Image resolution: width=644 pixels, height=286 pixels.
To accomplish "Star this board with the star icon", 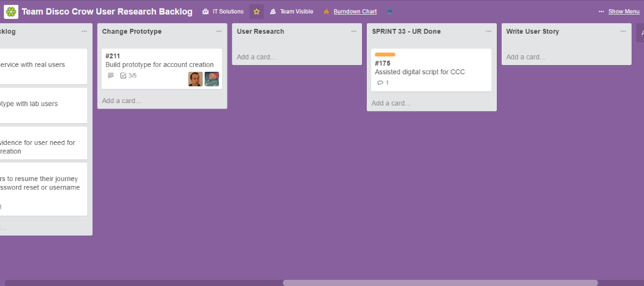I will pos(257,12).
